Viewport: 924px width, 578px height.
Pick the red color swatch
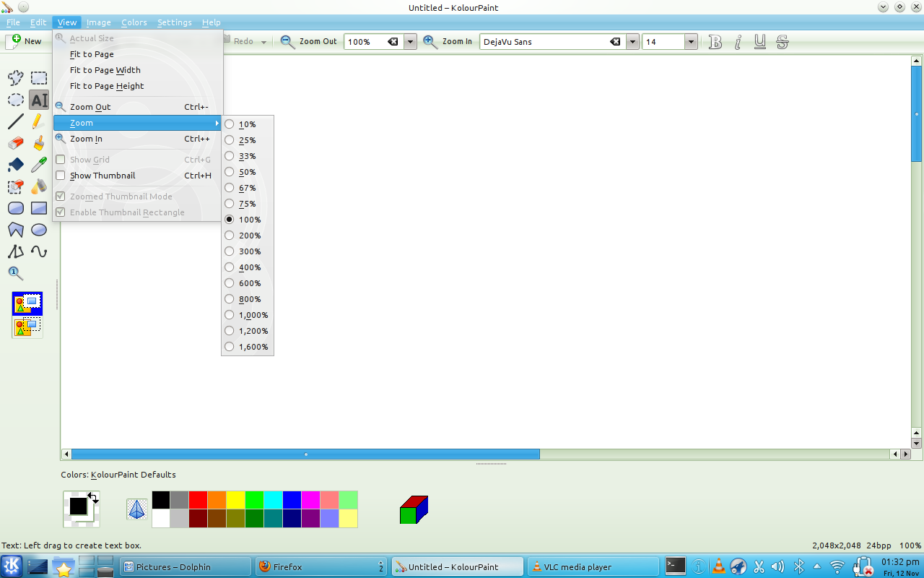pos(198,500)
